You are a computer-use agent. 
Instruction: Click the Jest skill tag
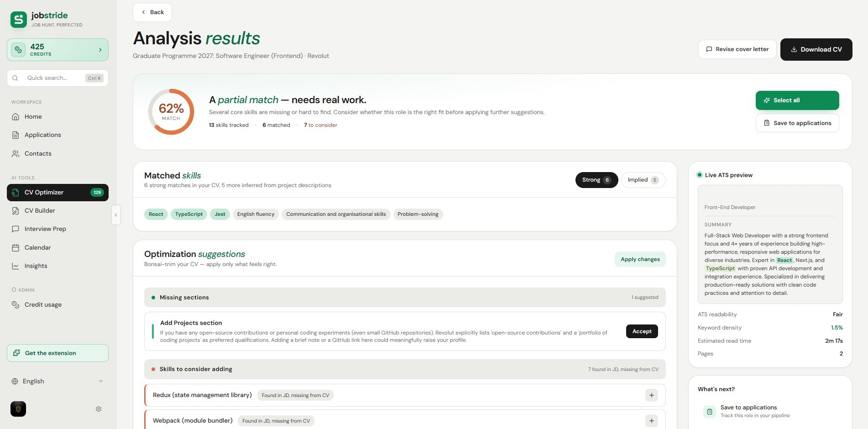[x=220, y=214]
